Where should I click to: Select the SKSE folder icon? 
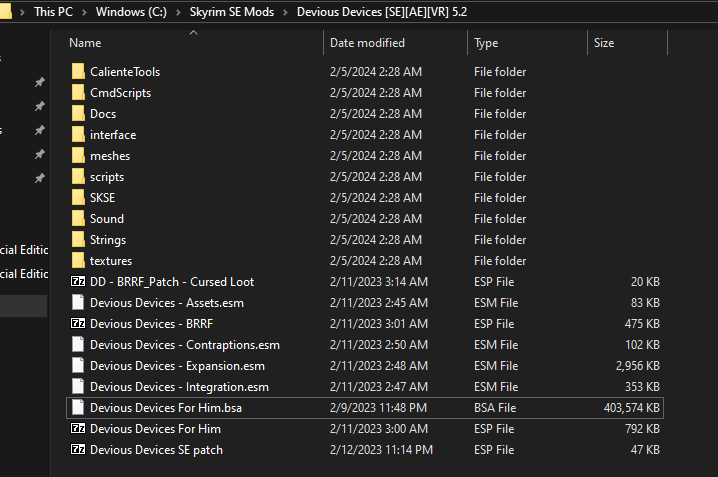coord(78,198)
